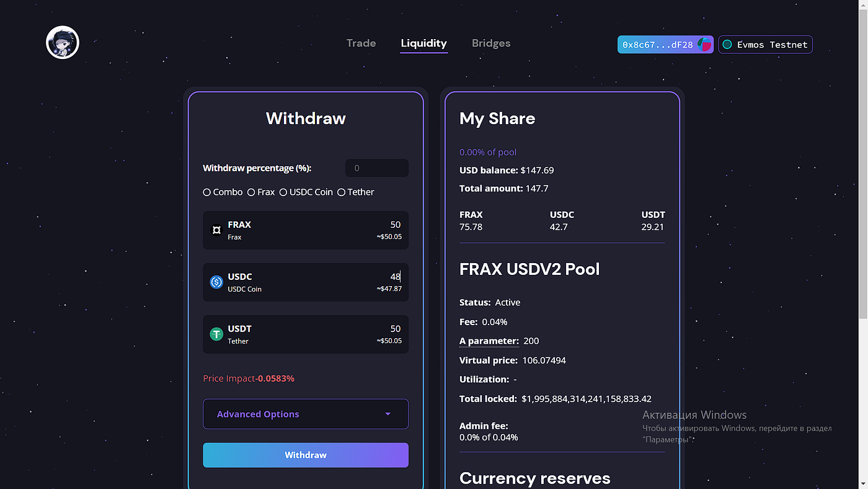Click the USD balance $147.69 line
The image size is (868, 489).
507,170
